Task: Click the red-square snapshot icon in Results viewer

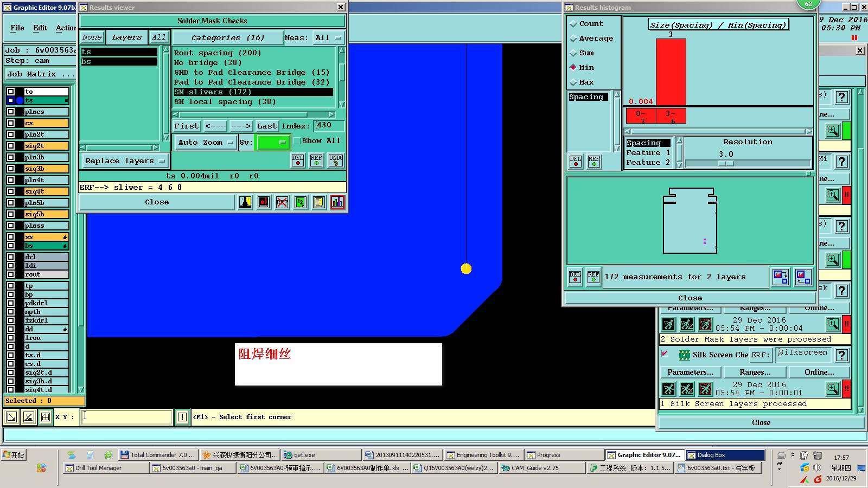Action: (x=264, y=202)
